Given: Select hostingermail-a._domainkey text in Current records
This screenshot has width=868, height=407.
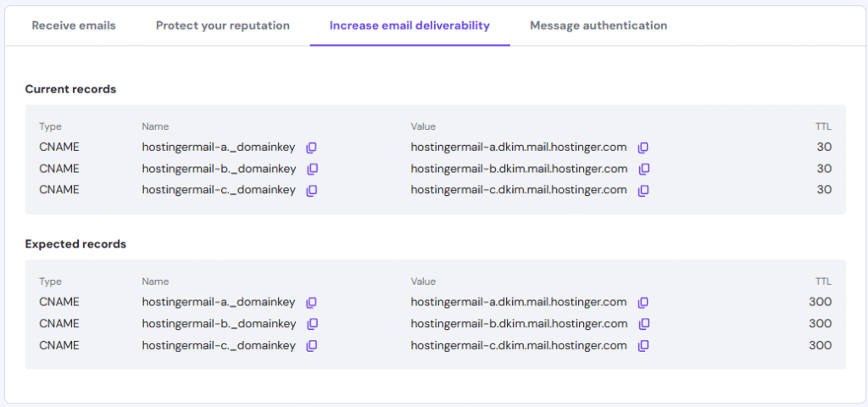Looking at the screenshot, I should pos(219,148).
